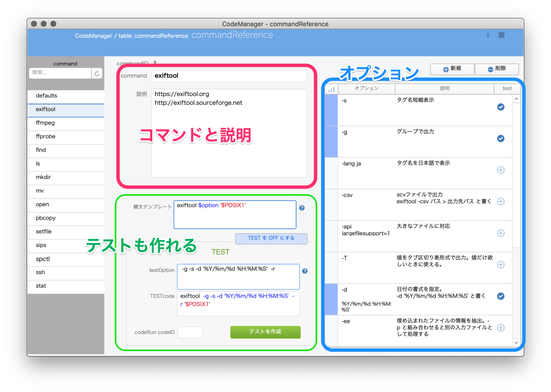This screenshot has width=551, height=392.
Task: Click the testOption input field
Action: pyautogui.click(x=238, y=277)
